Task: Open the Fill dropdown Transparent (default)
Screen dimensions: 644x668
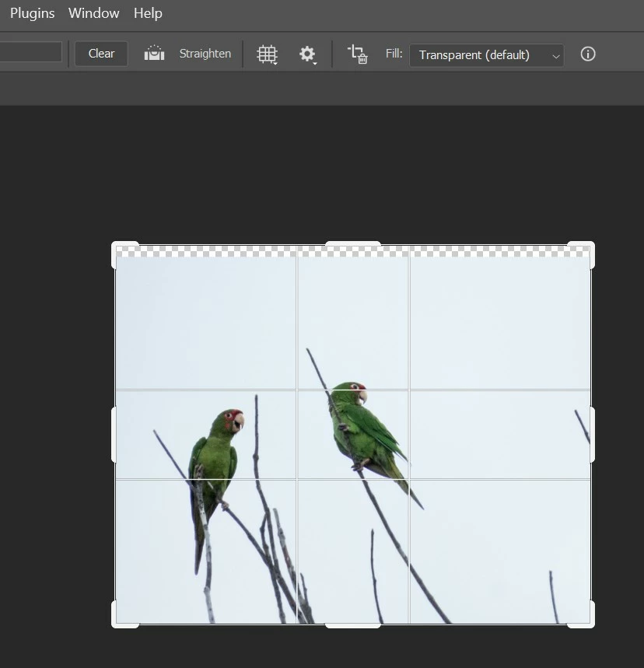Action: point(486,55)
